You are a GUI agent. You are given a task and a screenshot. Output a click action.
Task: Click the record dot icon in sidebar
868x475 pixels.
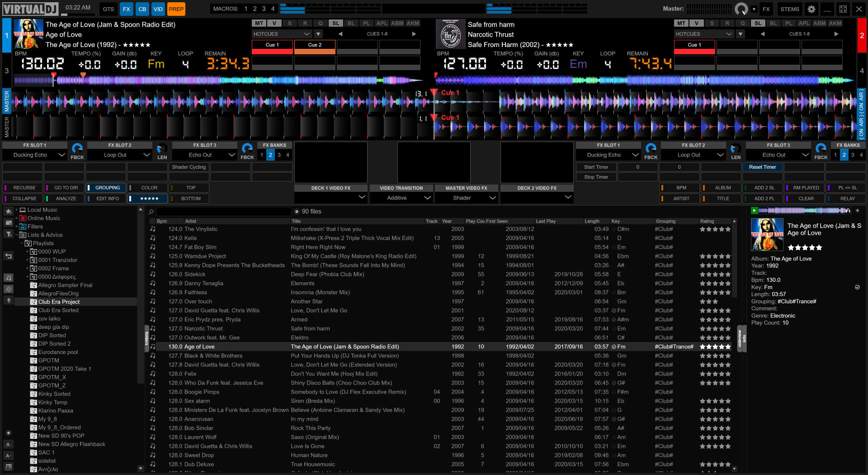(8, 433)
